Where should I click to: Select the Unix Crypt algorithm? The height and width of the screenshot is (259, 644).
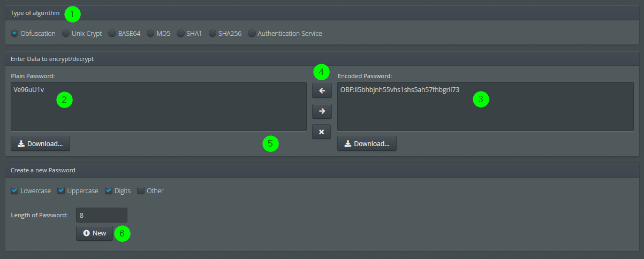(66, 33)
